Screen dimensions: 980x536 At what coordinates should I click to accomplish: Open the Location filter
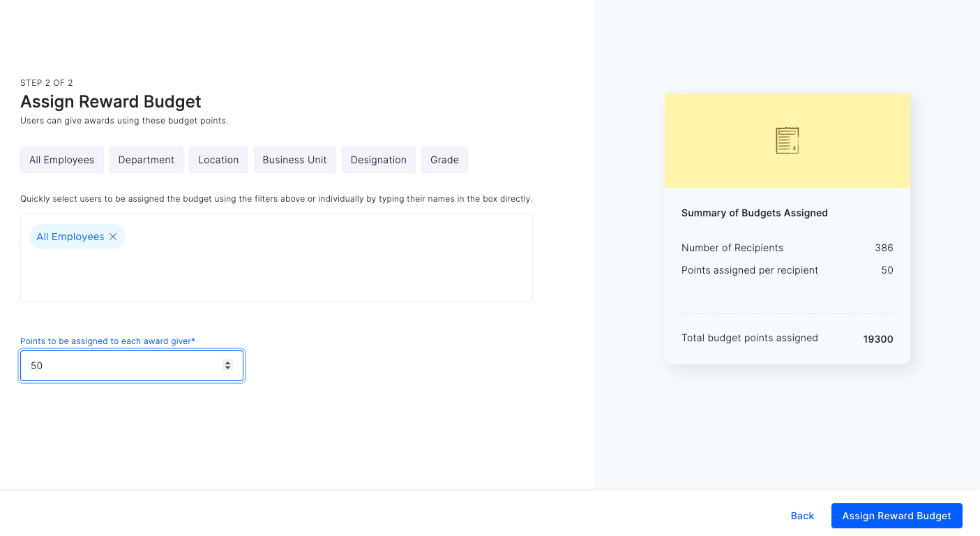[218, 160]
